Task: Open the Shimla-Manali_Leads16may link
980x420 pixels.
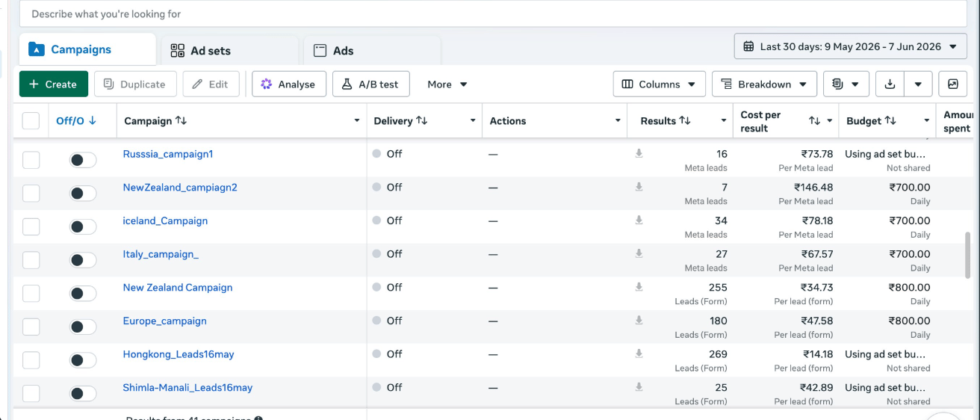Action: click(187, 387)
